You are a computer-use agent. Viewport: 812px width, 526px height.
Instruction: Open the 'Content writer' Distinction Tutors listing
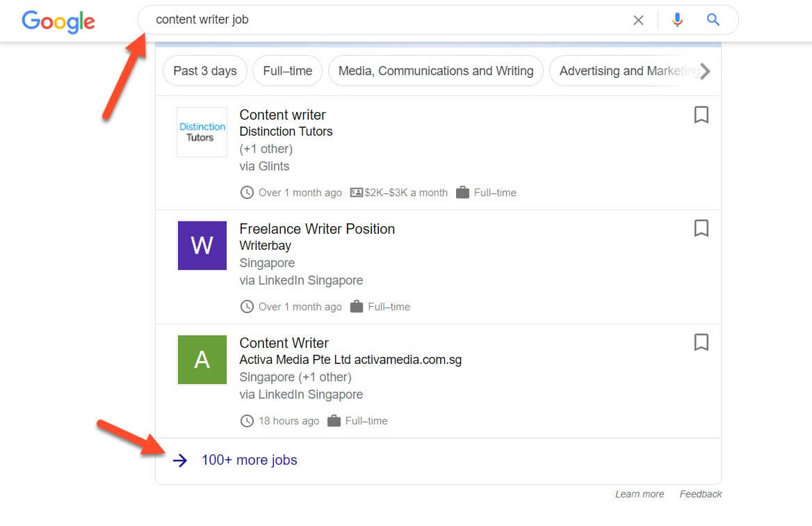(282, 115)
